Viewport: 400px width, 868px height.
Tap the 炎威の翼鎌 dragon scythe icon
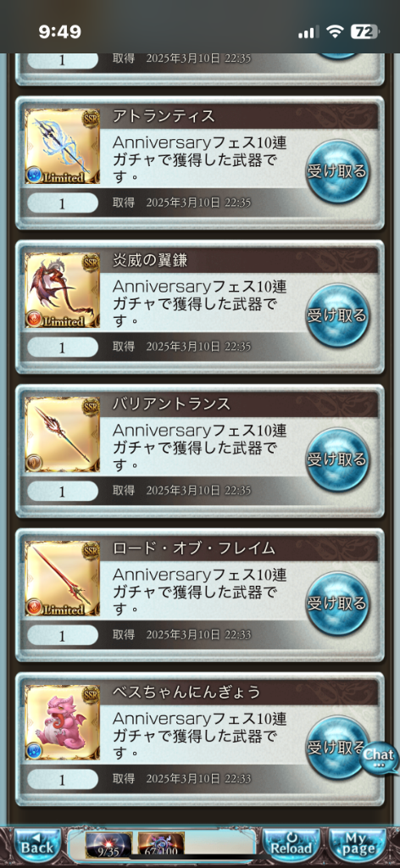point(62,291)
